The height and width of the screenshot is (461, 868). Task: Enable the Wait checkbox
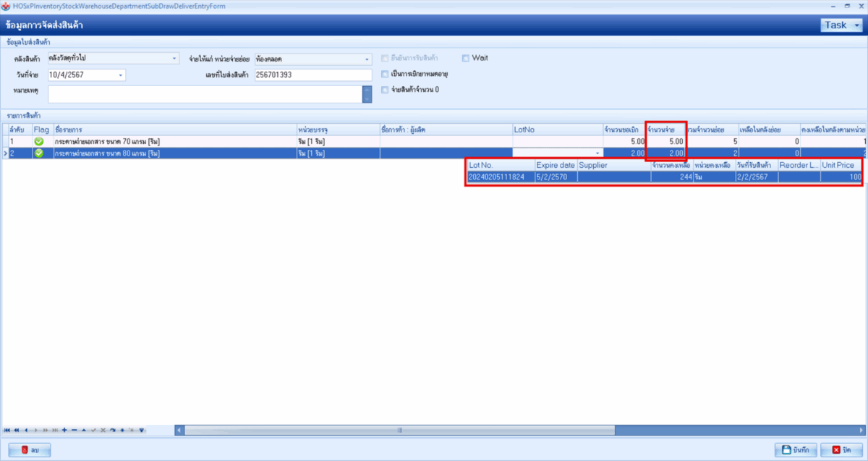pos(466,58)
